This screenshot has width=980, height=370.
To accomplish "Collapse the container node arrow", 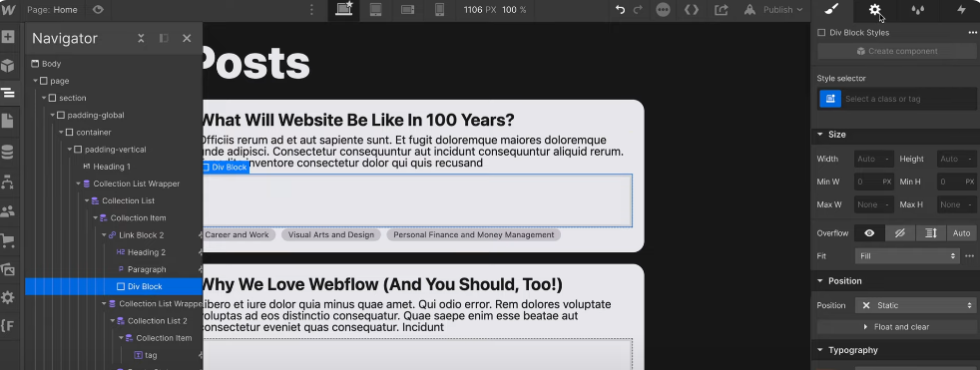I will pyautogui.click(x=62, y=133).
